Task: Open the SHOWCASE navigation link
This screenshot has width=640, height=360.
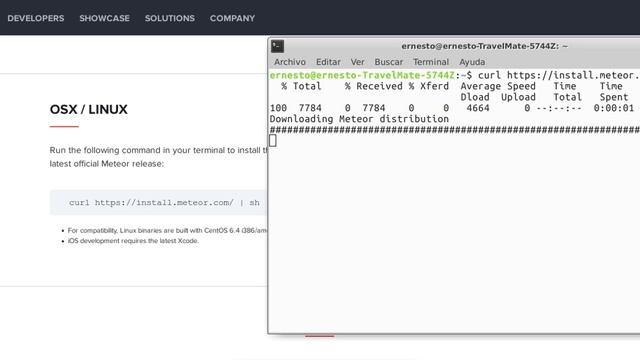Action: 104,18
